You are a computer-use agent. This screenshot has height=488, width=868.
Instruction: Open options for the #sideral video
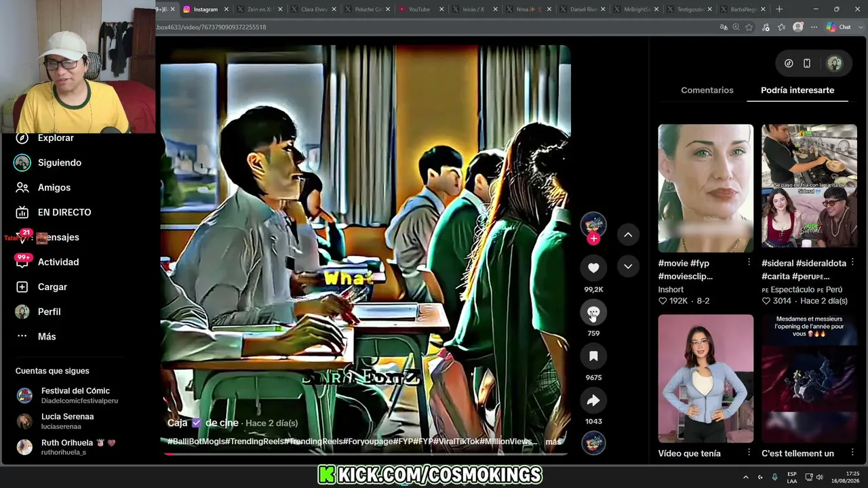(x=852, y=262)
